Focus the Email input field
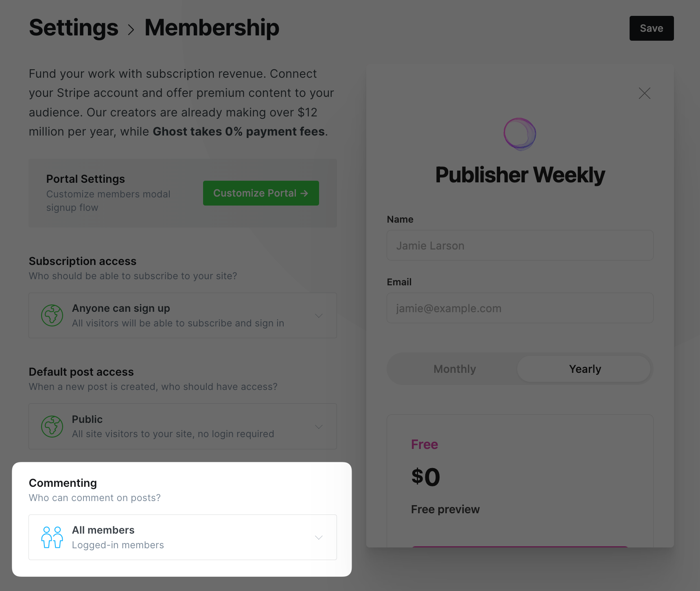 520,308
